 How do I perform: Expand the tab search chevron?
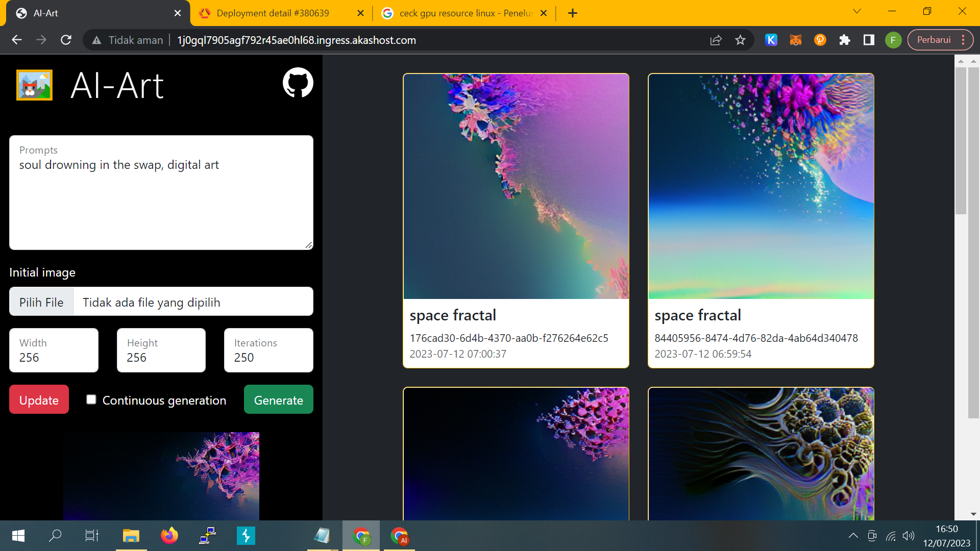(x=857, y=11)
